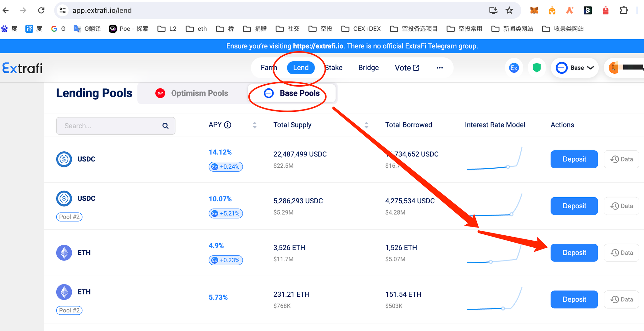Click the search magnifier icon
Screen dimensions: 644x331
tap(165, 126)
